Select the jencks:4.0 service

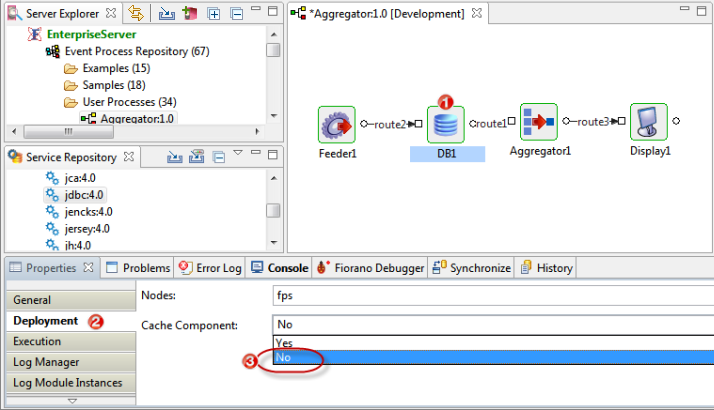point(88,212)
